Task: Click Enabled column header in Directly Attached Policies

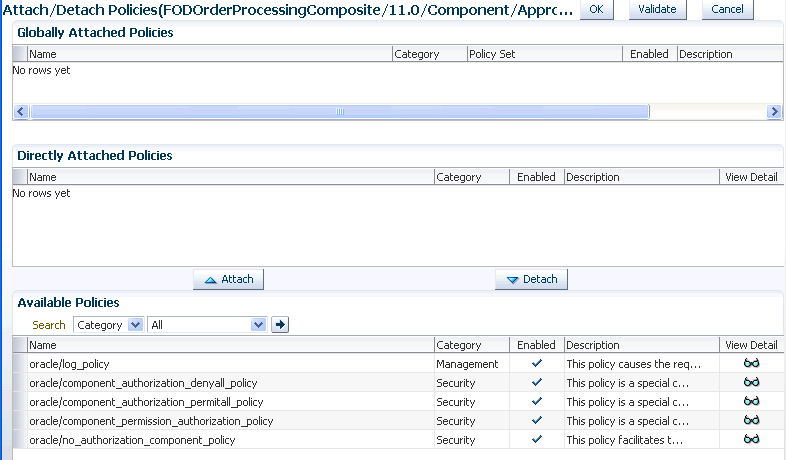Action: 536,177
